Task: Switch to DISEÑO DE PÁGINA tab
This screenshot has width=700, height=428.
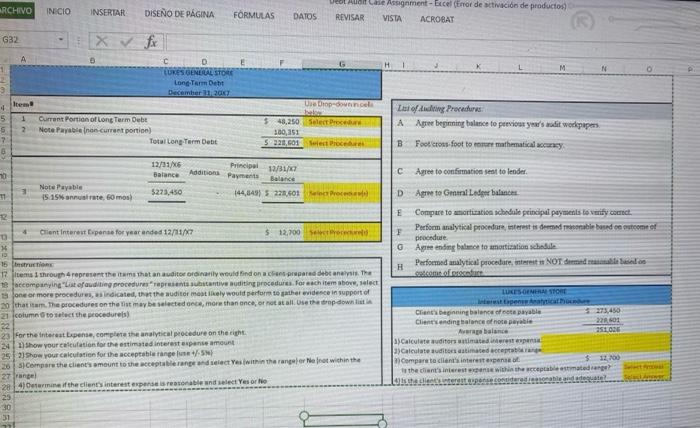Action: pos(179,14)
